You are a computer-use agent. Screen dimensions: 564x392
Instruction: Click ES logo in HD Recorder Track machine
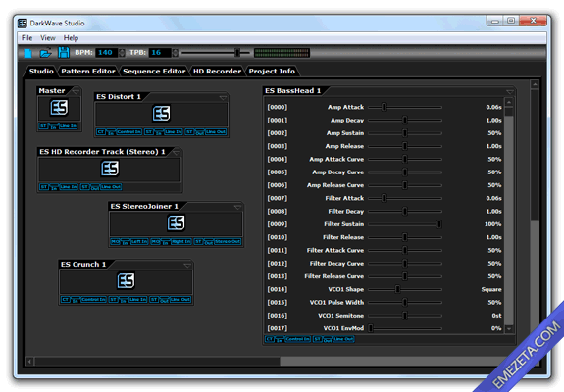coord(110,169)
